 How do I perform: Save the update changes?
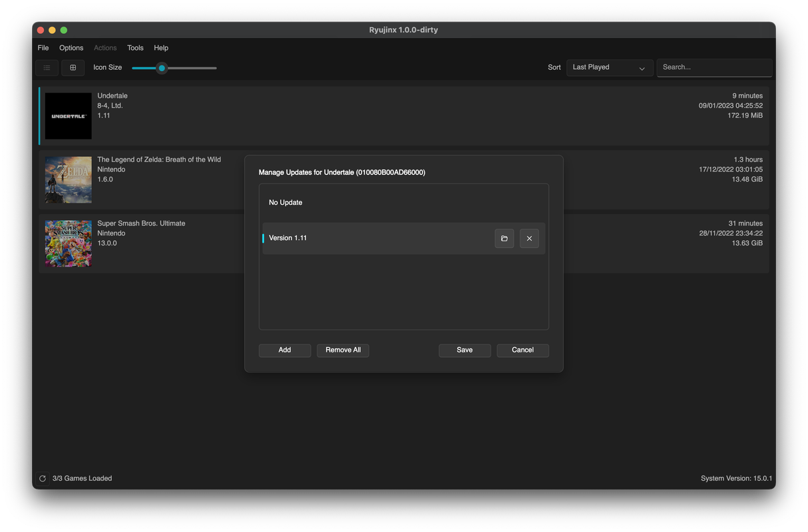coord(465,350)
